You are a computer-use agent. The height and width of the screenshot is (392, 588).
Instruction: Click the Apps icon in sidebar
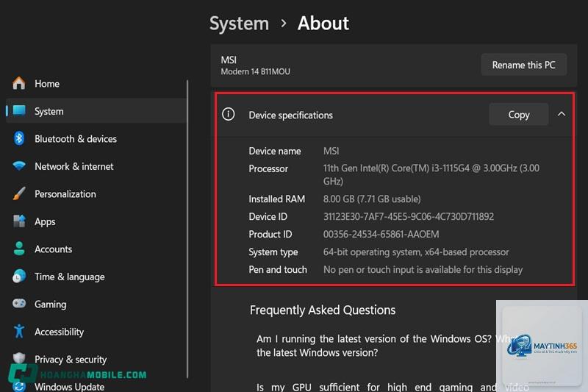(x=19, y=221)
